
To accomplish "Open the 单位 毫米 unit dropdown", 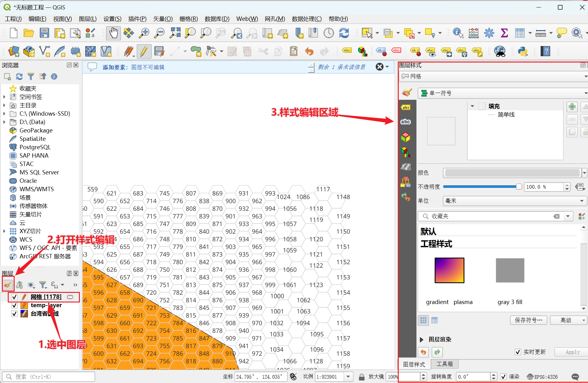I will 515,201.
